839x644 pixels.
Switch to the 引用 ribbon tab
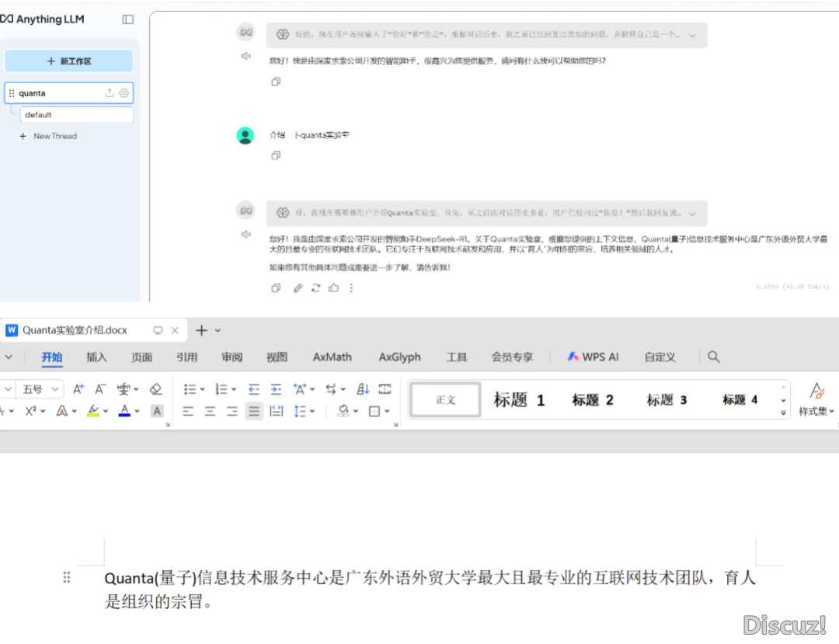pyautogui.click(x=186, y=357)
